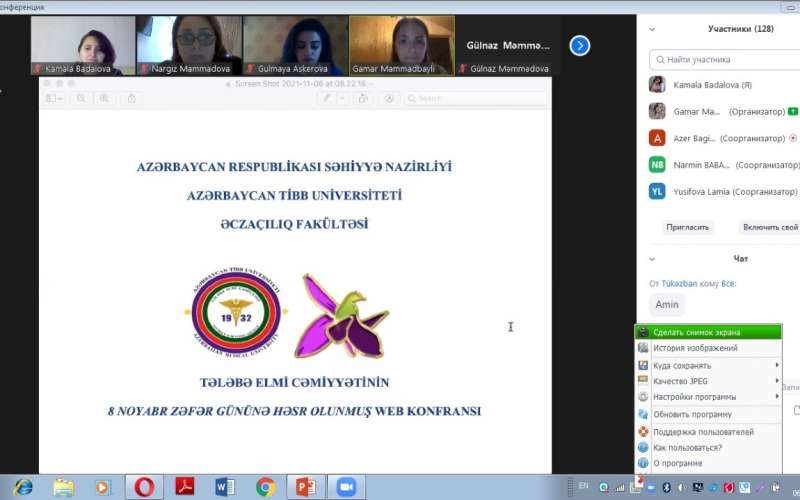The image size is (800, 500).
Task: Open Поддержка пользователей menu entry
Action: [709, 432]
